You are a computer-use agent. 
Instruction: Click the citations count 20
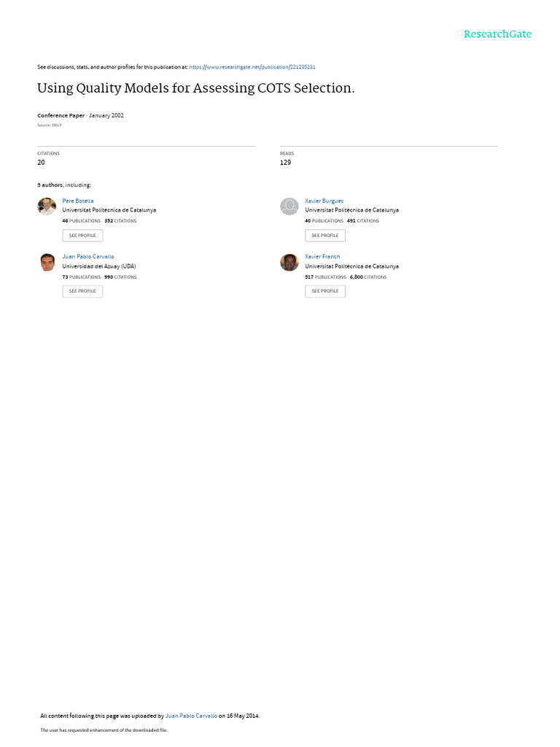click(41, 163)
